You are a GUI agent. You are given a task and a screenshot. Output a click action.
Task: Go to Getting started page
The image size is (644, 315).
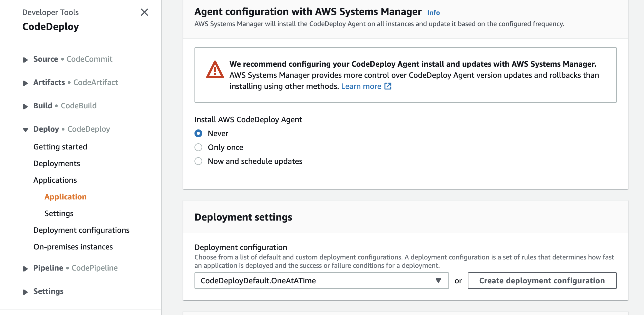[x=60, y=147]
